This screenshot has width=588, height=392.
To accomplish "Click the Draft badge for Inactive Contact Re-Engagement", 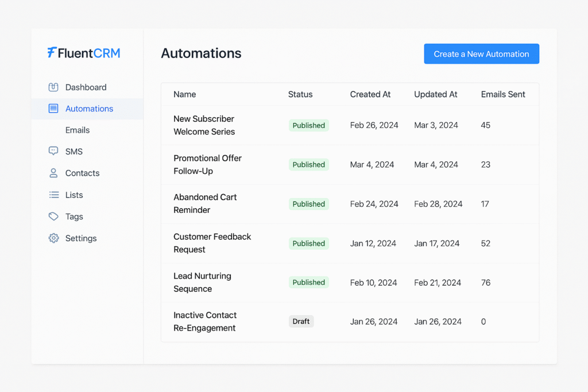I will 301,321.
